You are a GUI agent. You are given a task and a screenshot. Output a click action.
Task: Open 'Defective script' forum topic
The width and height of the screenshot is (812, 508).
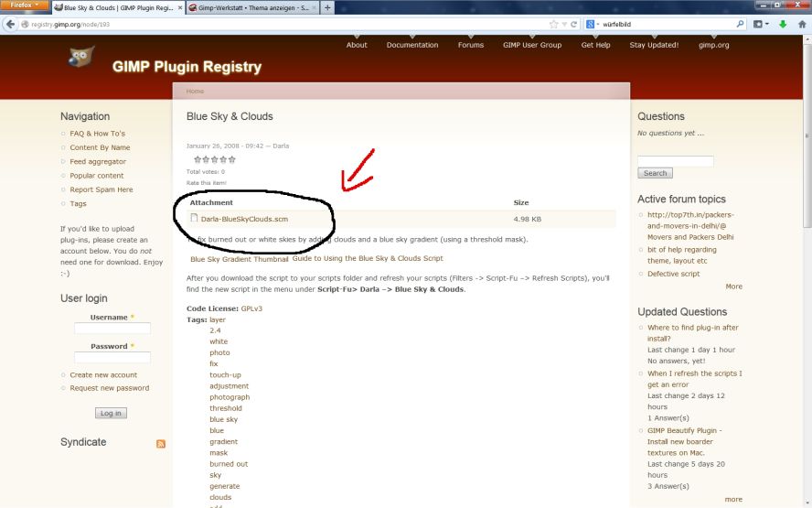tap(673, 274)
